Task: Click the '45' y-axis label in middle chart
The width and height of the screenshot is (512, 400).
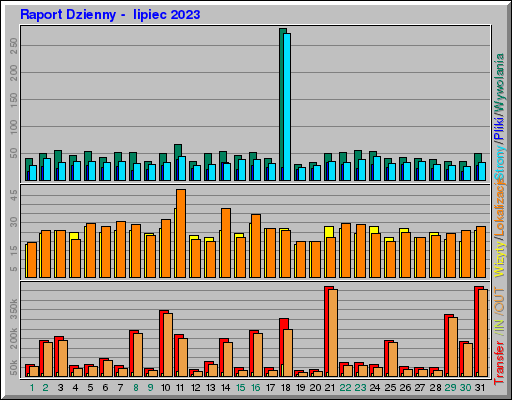Action: [14, 195]
